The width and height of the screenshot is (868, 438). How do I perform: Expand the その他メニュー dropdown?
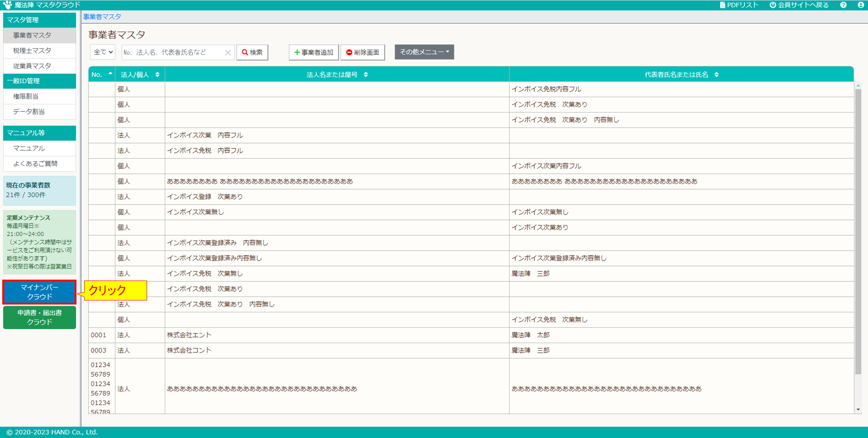(x=424, y=52)
